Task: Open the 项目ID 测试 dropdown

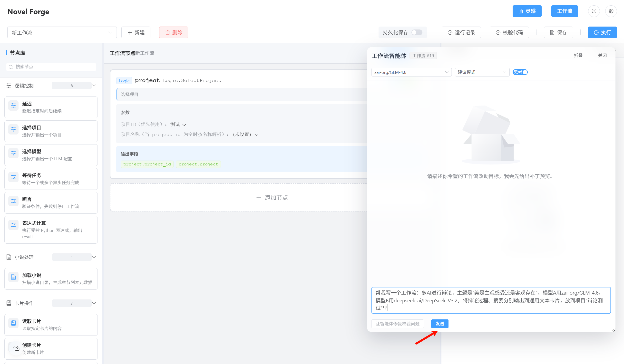Action: point(178,125)
